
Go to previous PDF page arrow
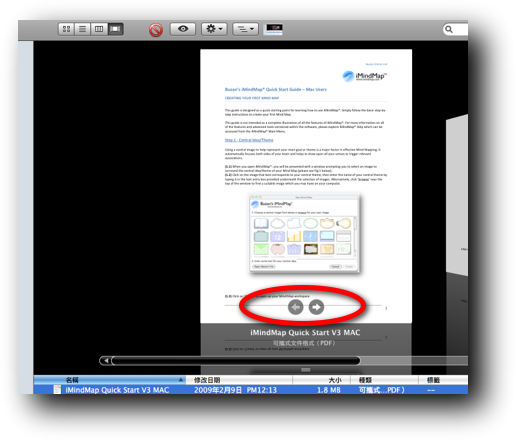[296, 307]
